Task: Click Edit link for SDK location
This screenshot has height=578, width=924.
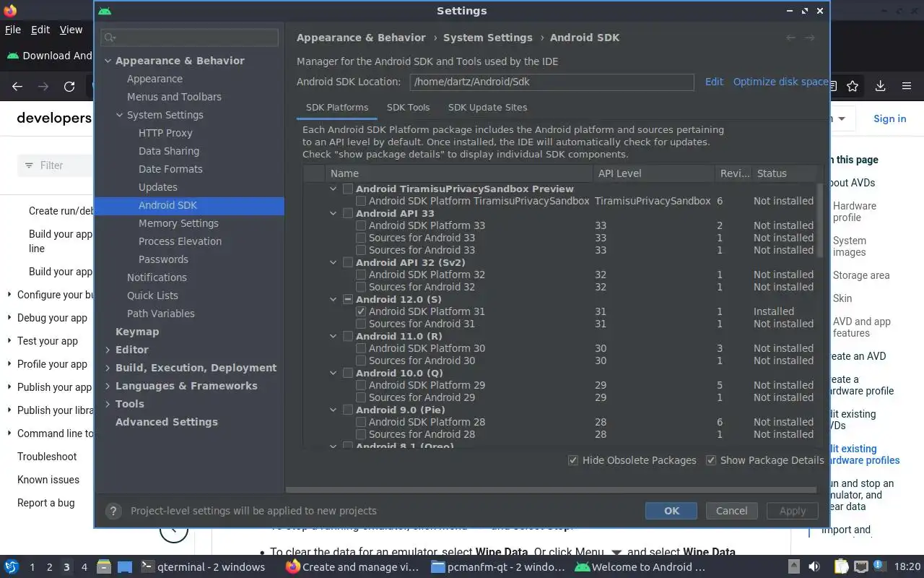Action: [x=714, y=82]
